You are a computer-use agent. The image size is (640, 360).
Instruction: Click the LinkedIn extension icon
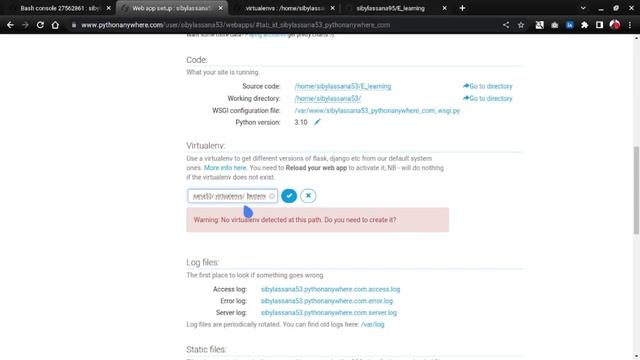(569, 25)
